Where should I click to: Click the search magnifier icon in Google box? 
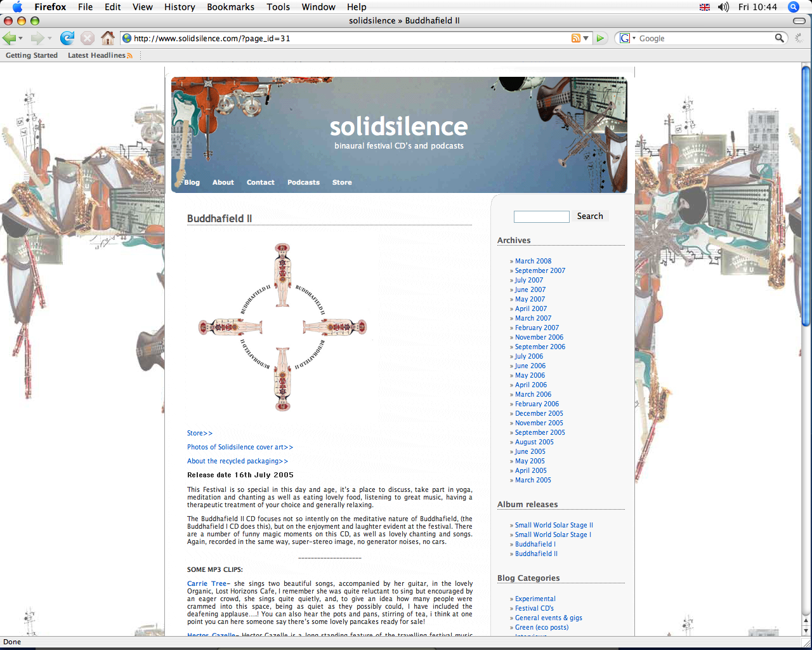779,38
